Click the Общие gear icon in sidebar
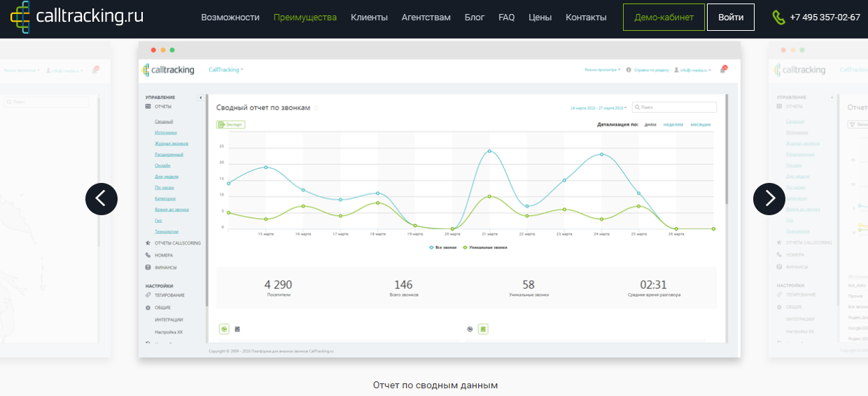Screen dimensions: 868x396 [x=148, y=308]
